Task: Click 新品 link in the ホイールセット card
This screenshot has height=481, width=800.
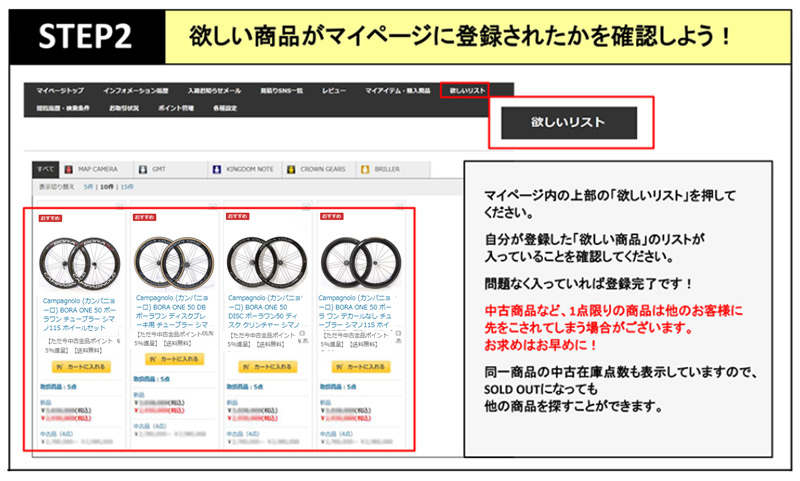Action: click(46, 403)
